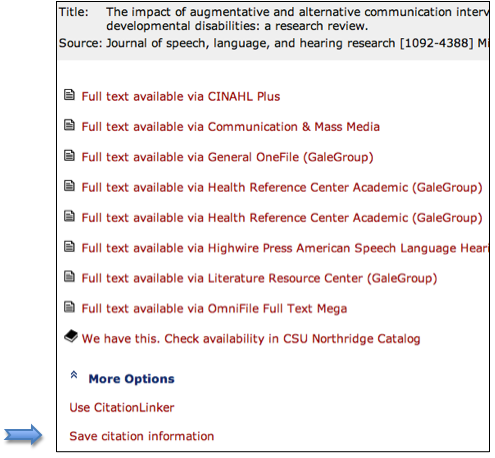
Task: Click book icon beside CSU Northridge Catalog
Action: [71, 336]
